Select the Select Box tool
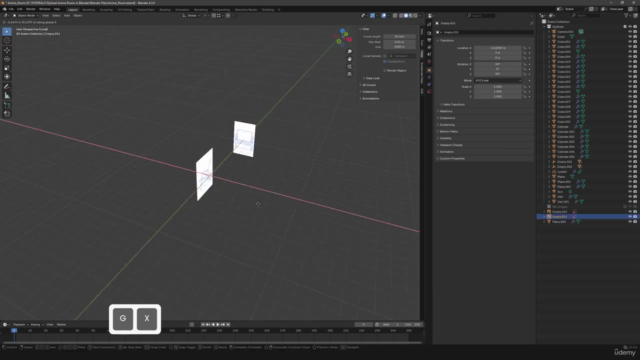 pos(7,31)
